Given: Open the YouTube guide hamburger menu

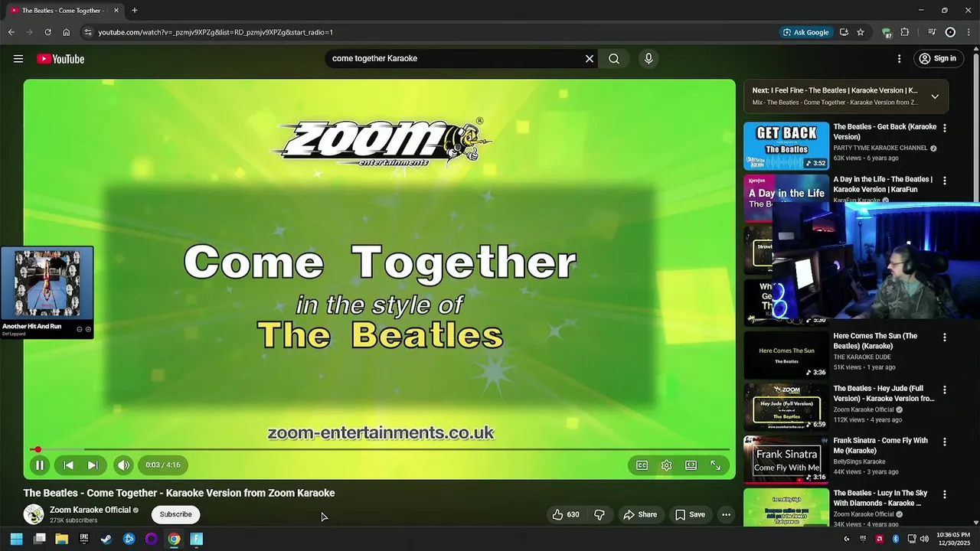Looking at the screenshot, I should 18,59.
